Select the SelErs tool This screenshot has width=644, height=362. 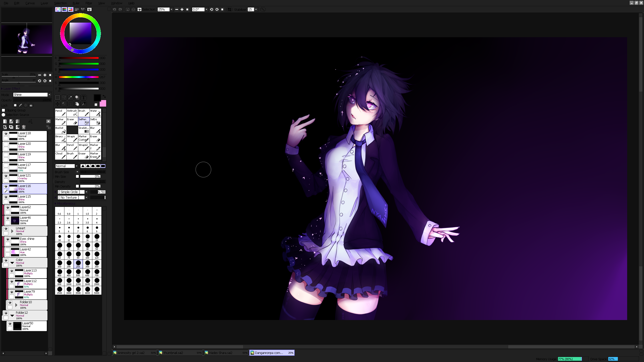click(95, 121)
